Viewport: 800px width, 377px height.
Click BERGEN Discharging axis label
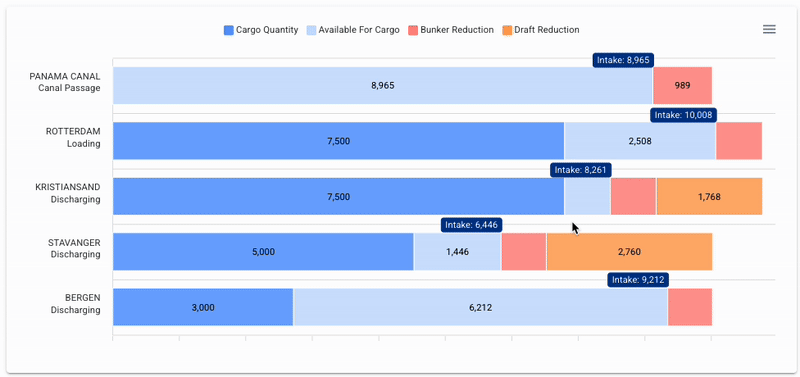76,304
